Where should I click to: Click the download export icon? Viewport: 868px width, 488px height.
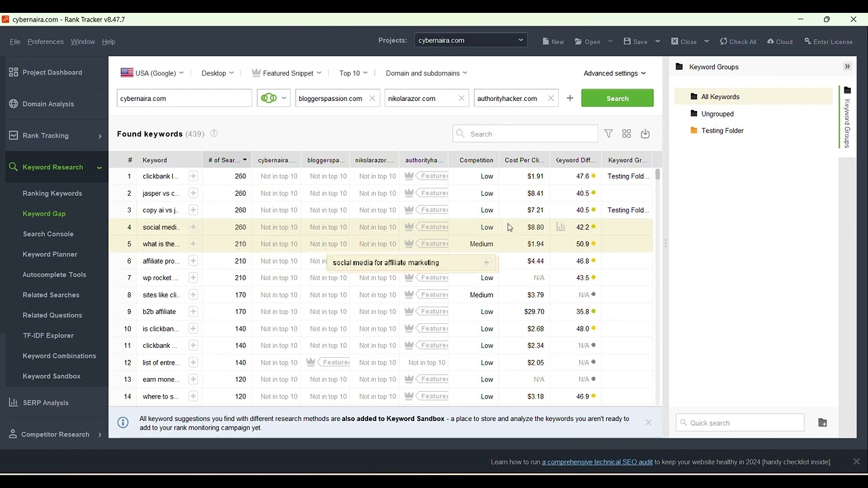(645, 134)
